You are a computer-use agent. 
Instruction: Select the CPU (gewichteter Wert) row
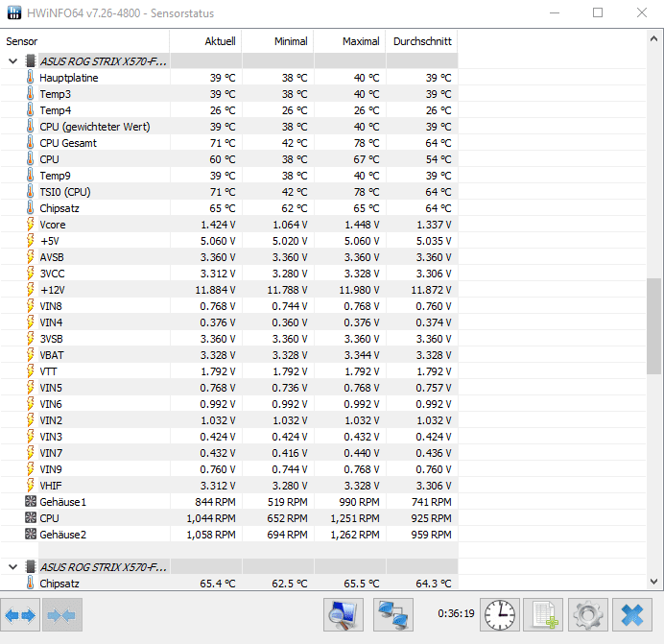(x=228, y=127)
